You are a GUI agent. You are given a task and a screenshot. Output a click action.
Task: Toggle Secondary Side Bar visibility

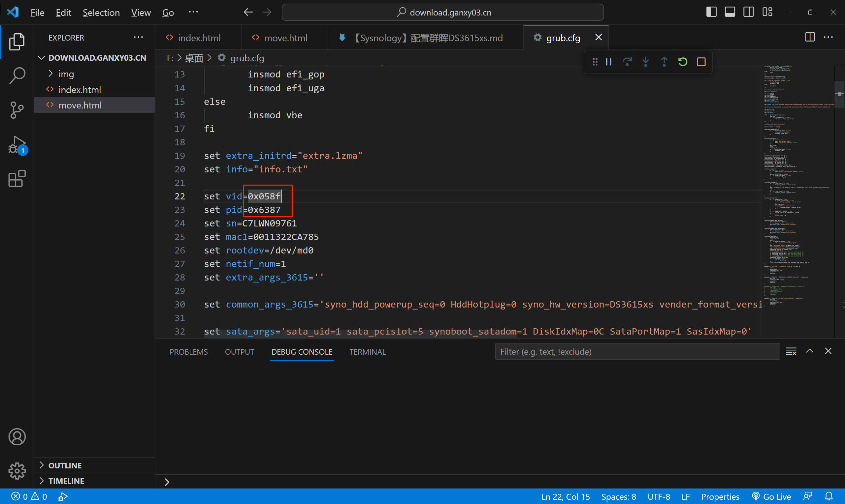point(748,12)
